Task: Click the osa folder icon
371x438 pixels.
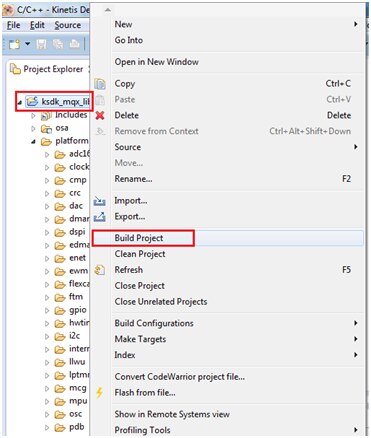Action: [46, 129]
